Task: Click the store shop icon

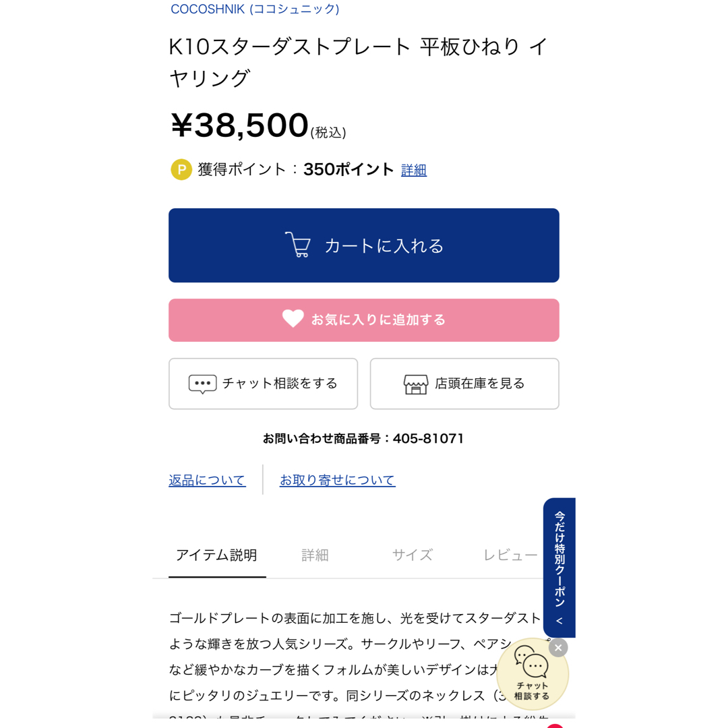Action: (415, 384)
